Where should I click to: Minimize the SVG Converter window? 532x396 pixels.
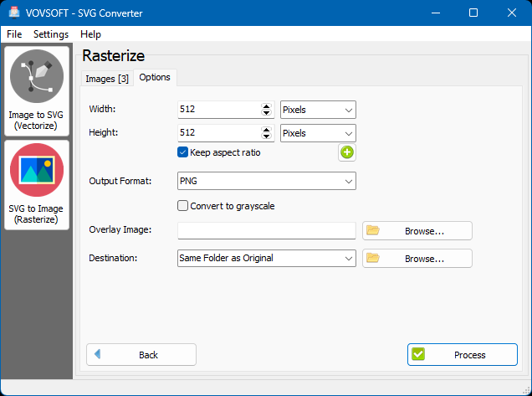(x=436, y=13)
